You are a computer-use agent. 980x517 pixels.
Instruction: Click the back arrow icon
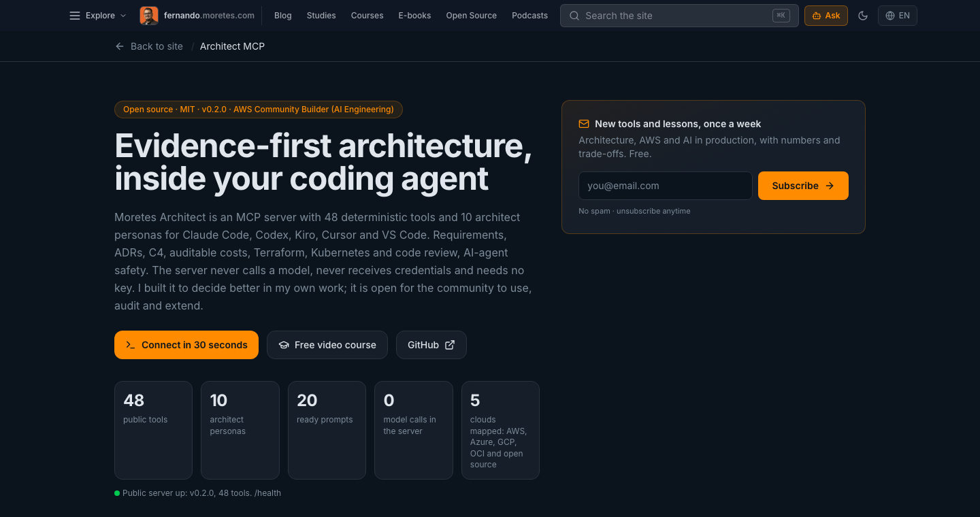pyautogui.click(x=120, y=46)
